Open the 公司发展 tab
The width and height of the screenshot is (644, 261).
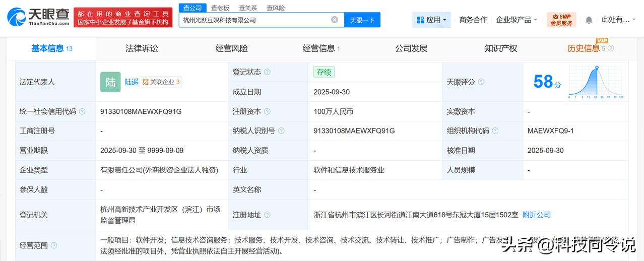[x=411, y=48]
